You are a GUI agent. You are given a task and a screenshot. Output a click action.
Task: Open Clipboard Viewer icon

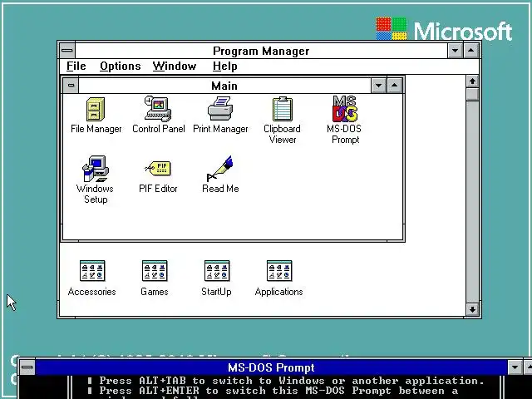coord(283,109)
